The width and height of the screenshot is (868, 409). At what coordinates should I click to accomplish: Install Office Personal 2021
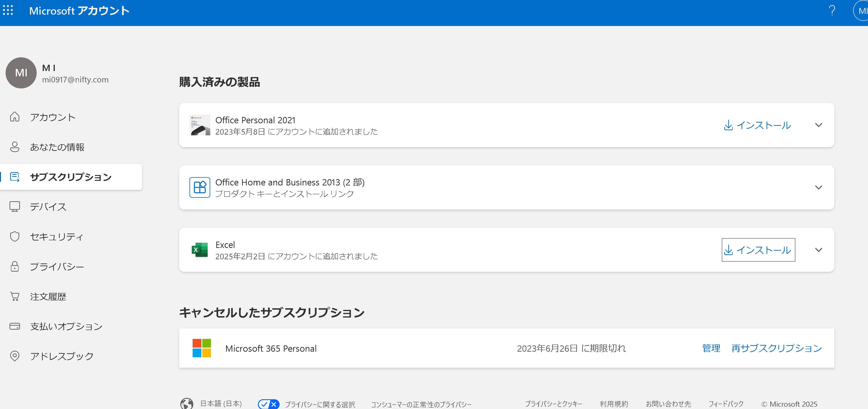[758, 125]
